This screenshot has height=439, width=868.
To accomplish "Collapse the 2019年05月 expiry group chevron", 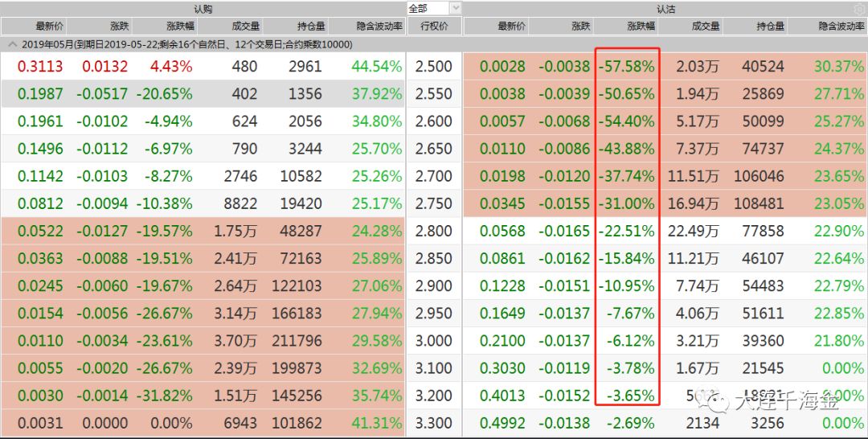I will [12, 44].
